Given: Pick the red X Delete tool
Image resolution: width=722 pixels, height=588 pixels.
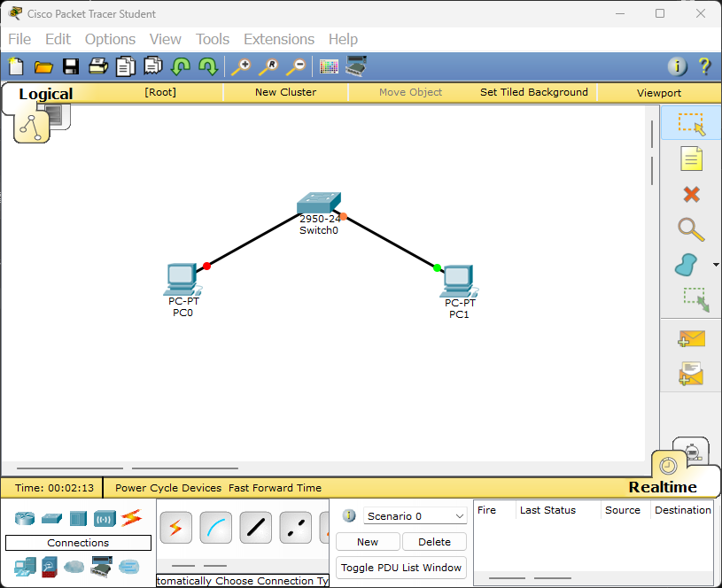Looking at the screenshot, I should [x=691, y=194].
